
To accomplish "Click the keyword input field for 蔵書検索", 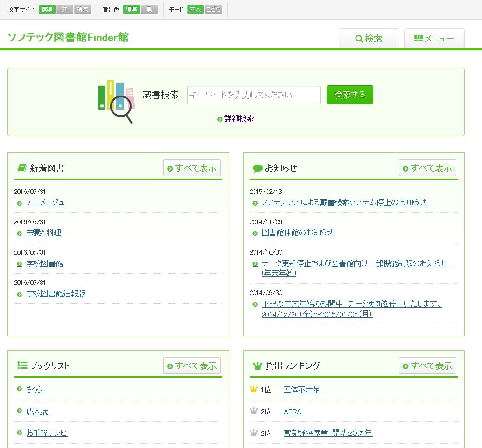I will tap(253, 95).
